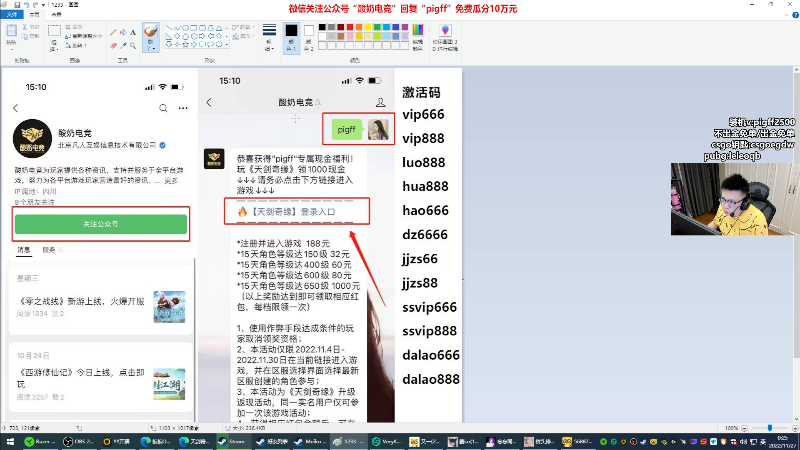Switch to the View ribbon tab
Screen dimensions: 800x450
coord(56,15)
